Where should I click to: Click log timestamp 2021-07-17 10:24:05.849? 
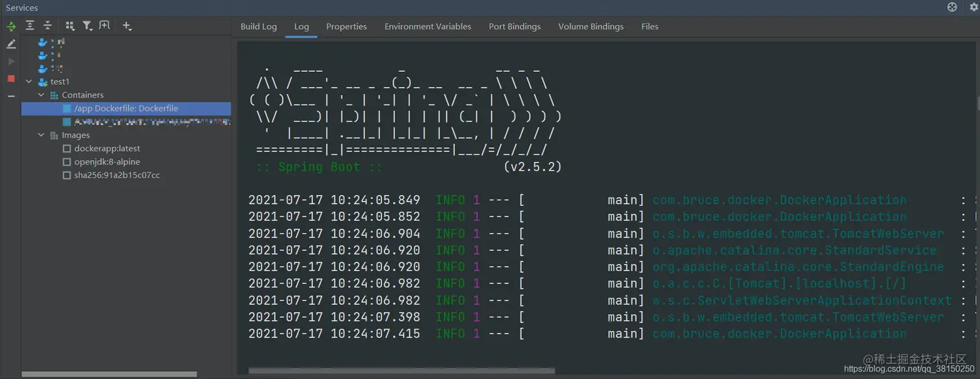pyautogui.click(x=334, y=200)
